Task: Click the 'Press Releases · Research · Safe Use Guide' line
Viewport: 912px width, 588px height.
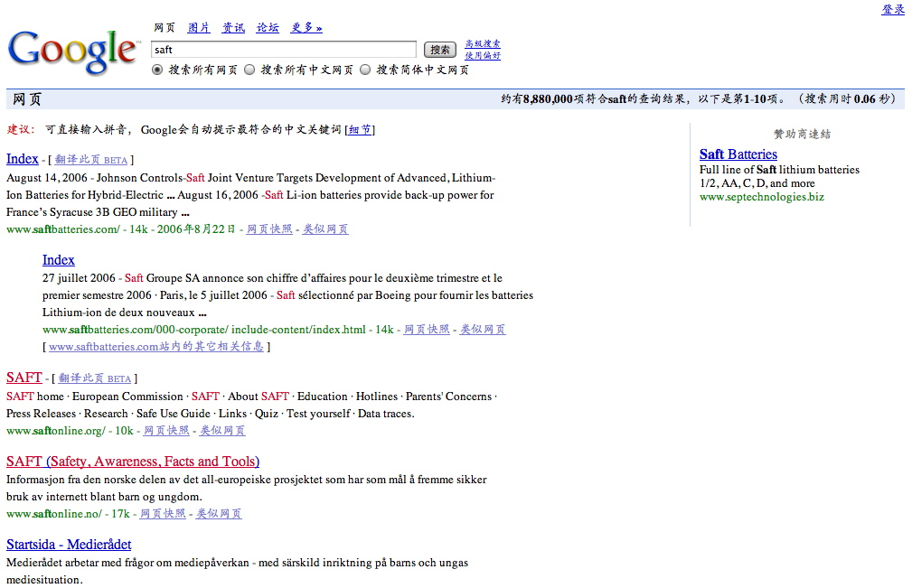Action: click(x=211, y=414)
